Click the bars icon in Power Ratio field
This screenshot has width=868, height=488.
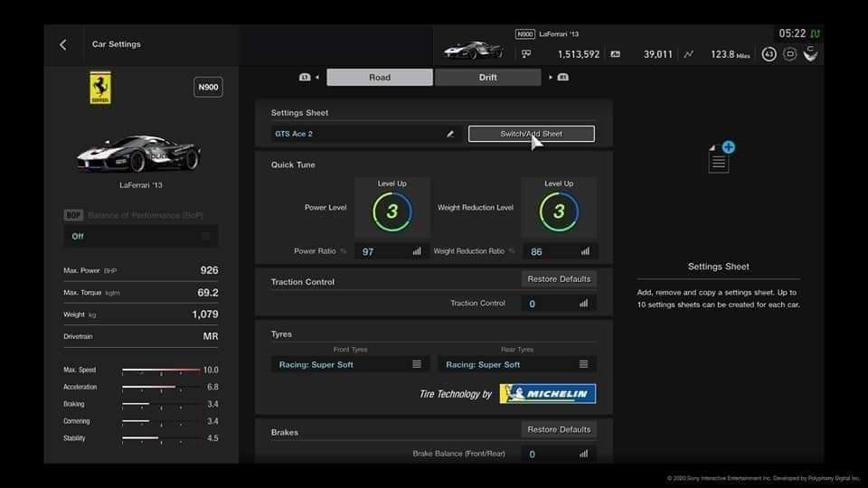(x=417, y=251)
